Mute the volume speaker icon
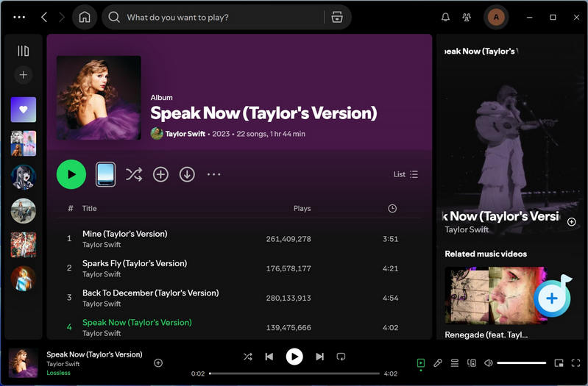 pyautogui.click(x=488, y=362)
